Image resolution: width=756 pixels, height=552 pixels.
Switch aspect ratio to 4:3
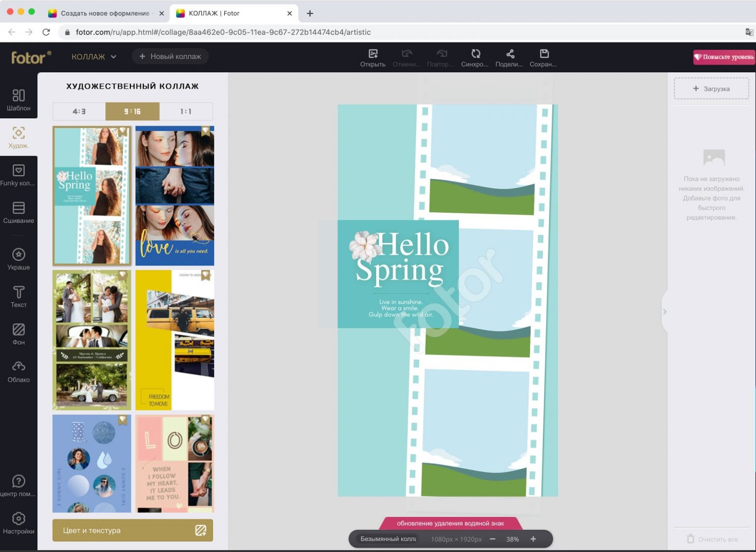(x=79, y=111)
